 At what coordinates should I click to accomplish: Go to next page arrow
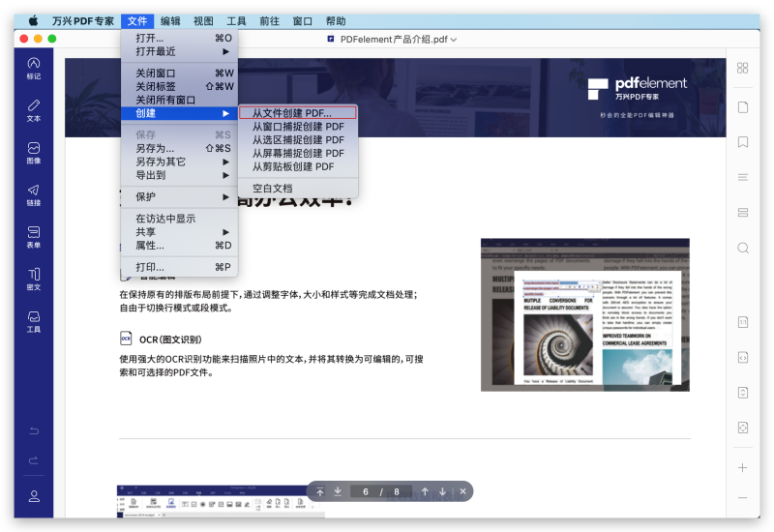click(442, 491)
